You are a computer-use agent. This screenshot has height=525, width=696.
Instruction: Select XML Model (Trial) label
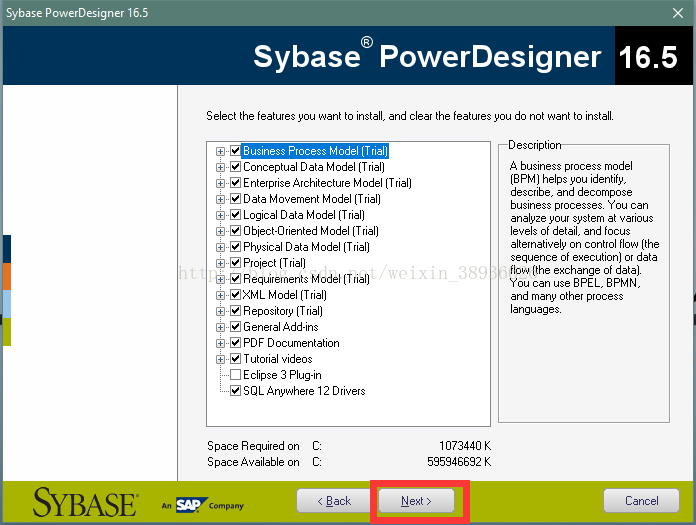pos(285,295)
